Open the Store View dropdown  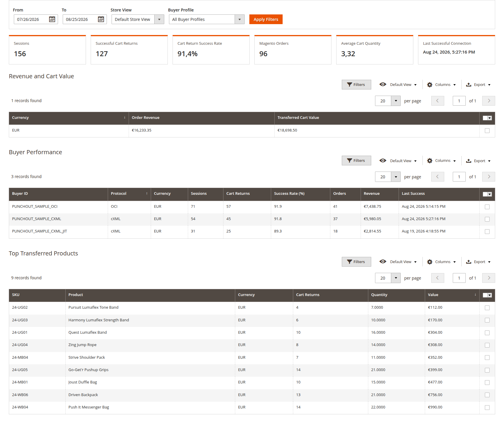point(138,19)
